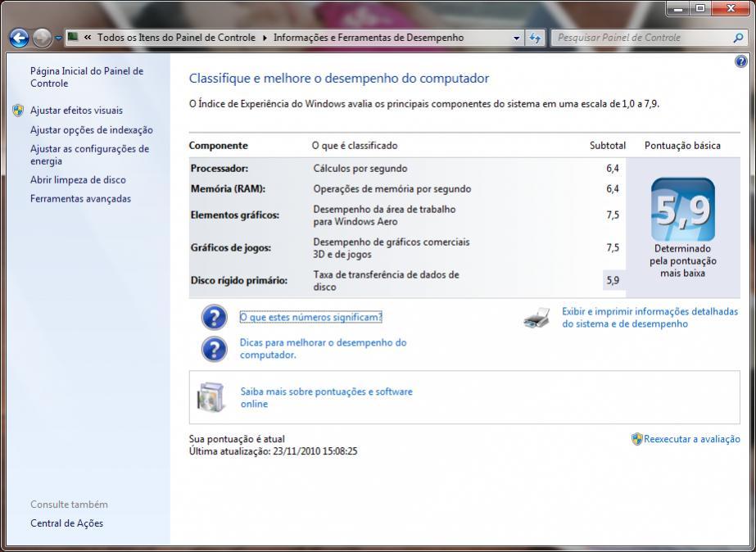Minimize the window

tap(678, 8)
